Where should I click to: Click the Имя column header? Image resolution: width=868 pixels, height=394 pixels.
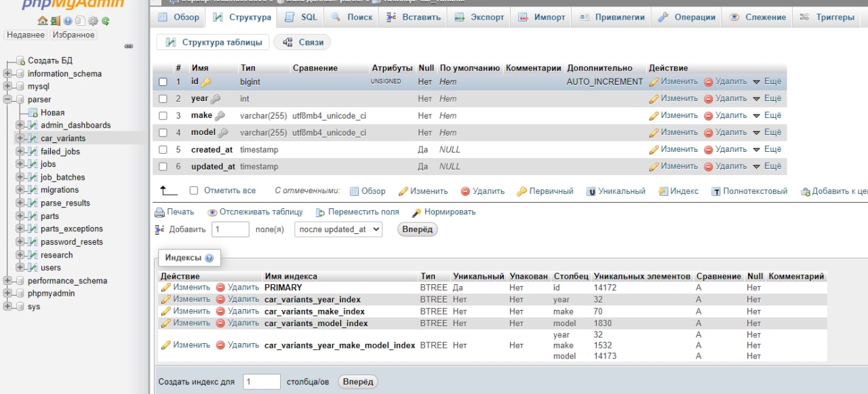pyautogui.click(x=200, y=68)
